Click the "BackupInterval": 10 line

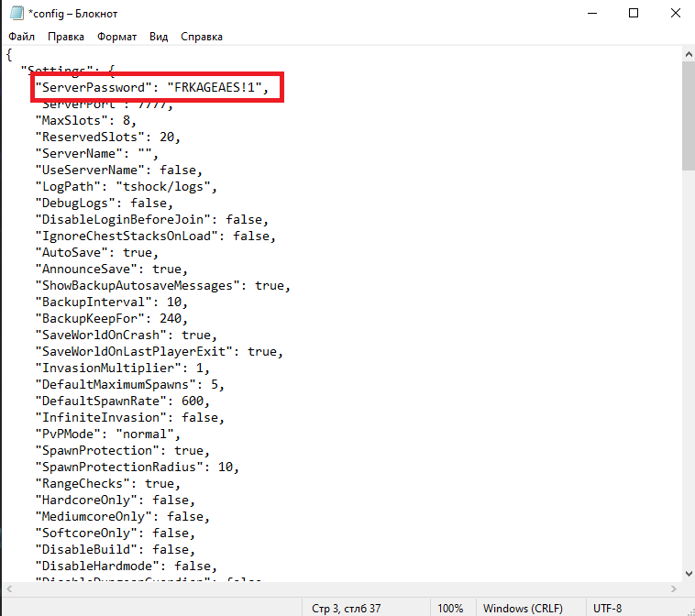tap(112, 302)
